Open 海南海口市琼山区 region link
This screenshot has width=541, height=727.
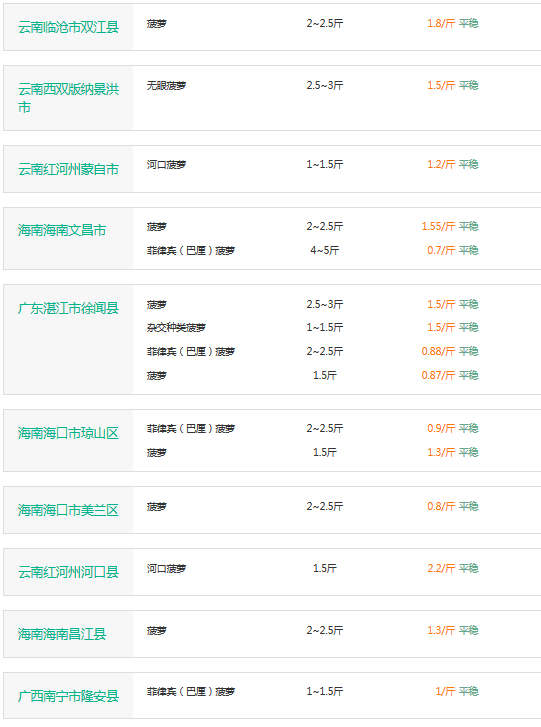[68, 433]
